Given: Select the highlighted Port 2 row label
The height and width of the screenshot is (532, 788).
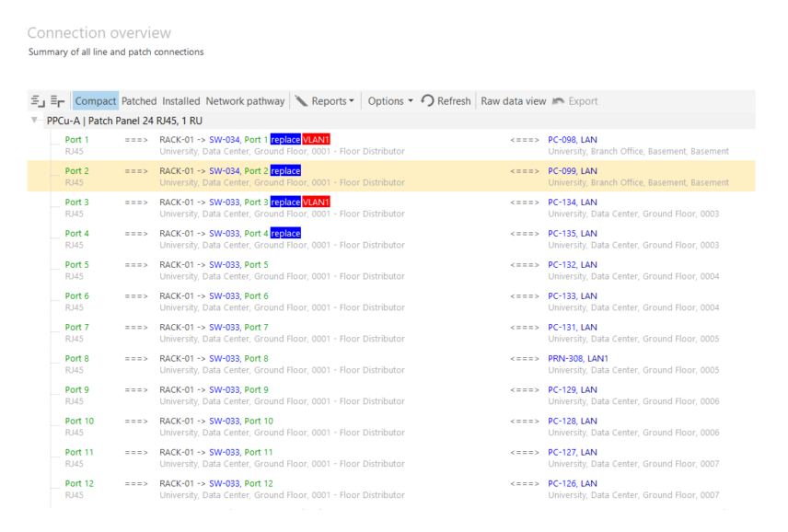Looking at the screenshot, I should click(x=76, y=171).
